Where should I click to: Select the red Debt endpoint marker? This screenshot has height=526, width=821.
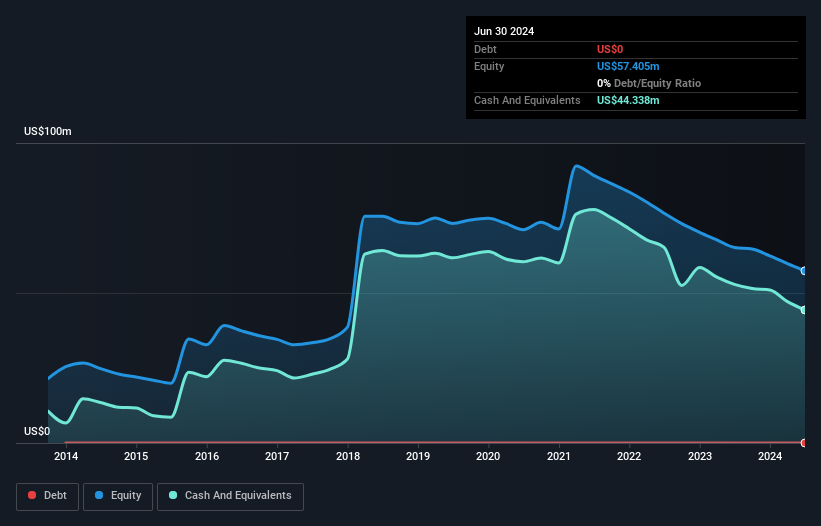(x=804, y=443)
